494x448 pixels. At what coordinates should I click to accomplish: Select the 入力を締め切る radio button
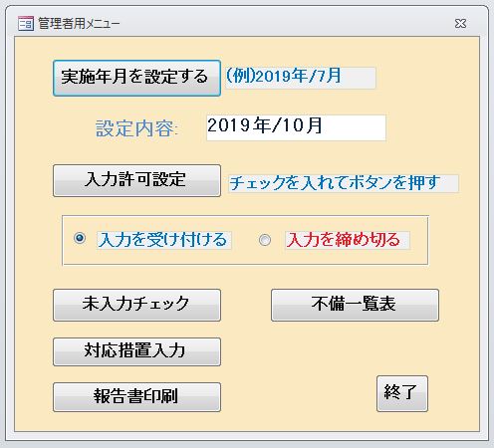(265, 240)
